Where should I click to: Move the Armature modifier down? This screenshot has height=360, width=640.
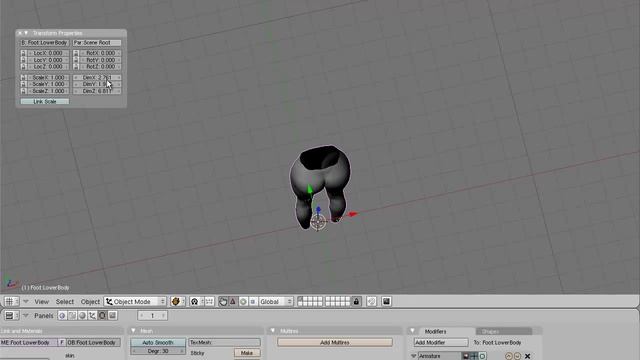pyautogui.click(x=517, y=356)
